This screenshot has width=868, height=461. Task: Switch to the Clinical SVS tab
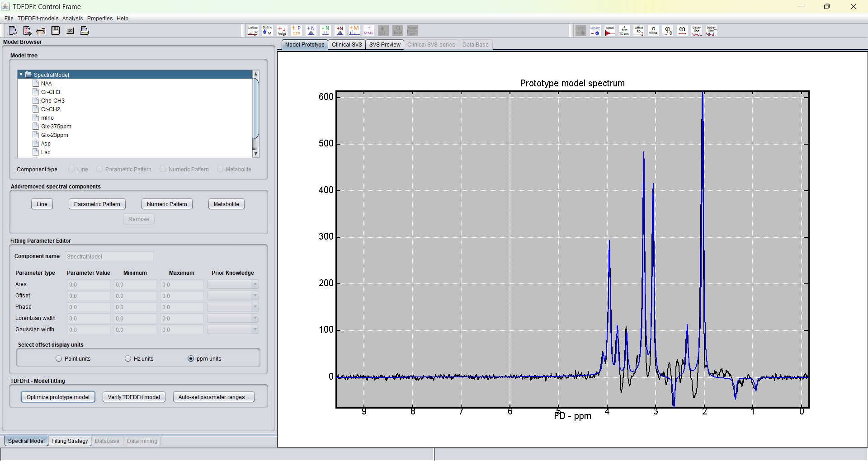[x=347, y=45]
